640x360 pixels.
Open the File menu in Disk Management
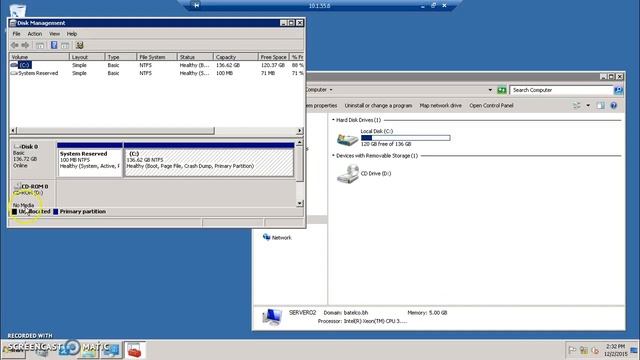16,34
